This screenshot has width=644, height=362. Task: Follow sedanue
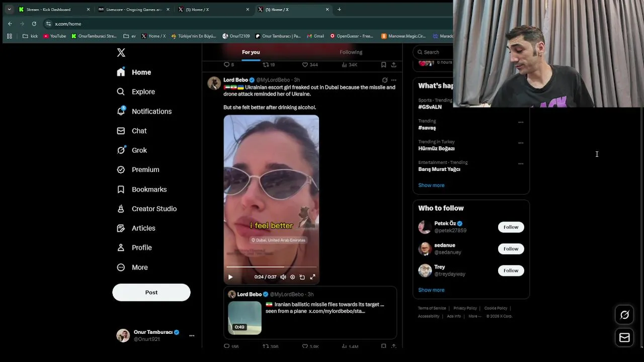511,249
